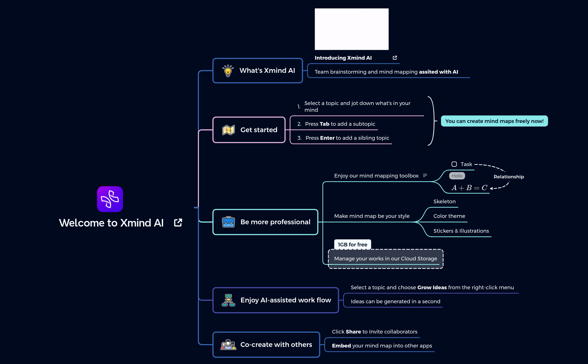Screen dimensions: 588x364
Task: Select the Color theme subtopic
Action: coord(449,216)
